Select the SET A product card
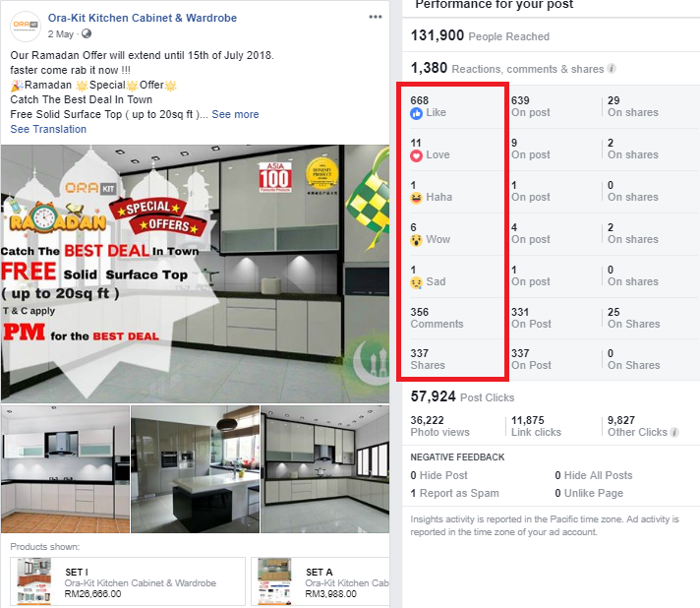The height and width of the screenshot is (608, 700). point(321,581)
